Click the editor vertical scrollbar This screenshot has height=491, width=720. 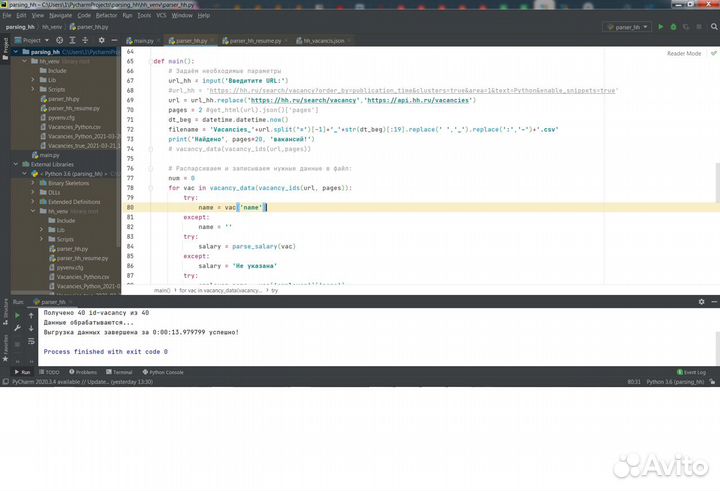click(717, 182)
